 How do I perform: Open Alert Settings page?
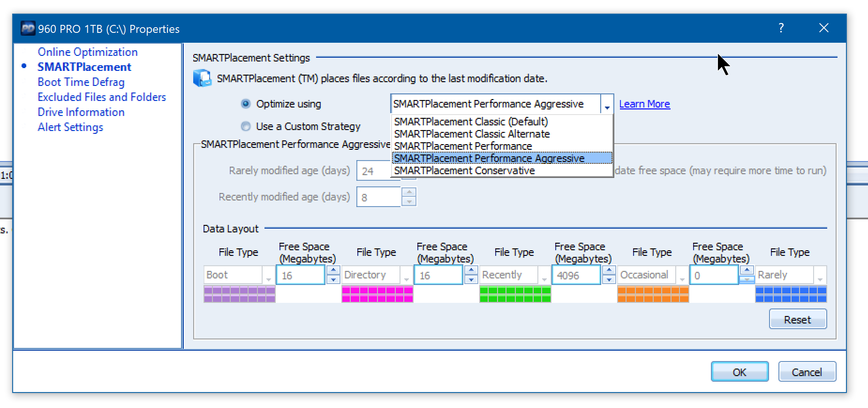(x=70, y=127)
